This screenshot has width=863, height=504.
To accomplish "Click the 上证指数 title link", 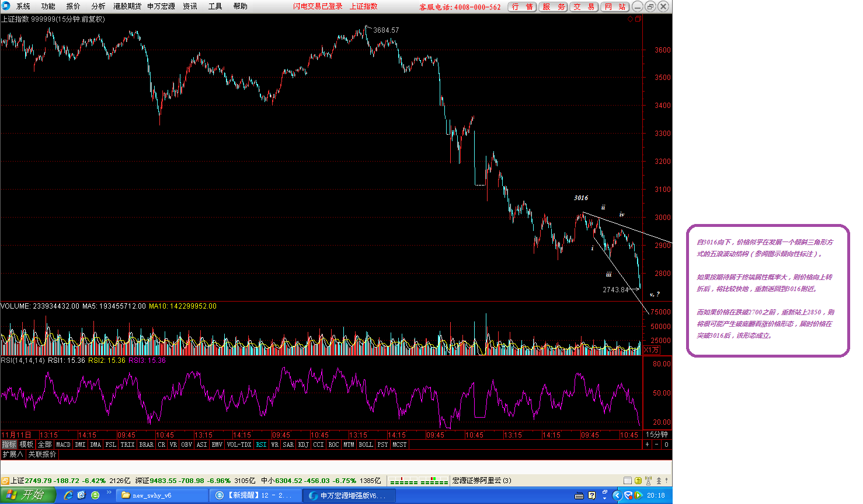I will click(x=363, y=6).
